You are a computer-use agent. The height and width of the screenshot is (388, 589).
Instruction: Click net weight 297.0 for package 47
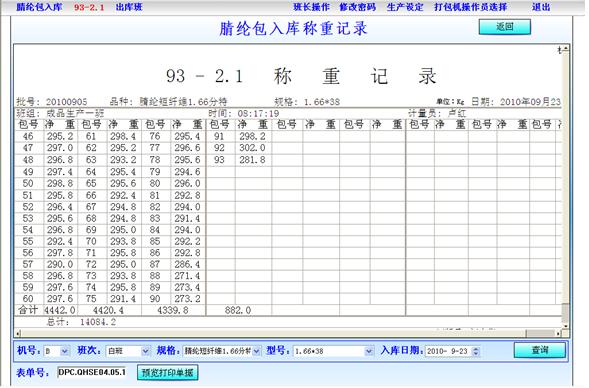coord(60,148)
